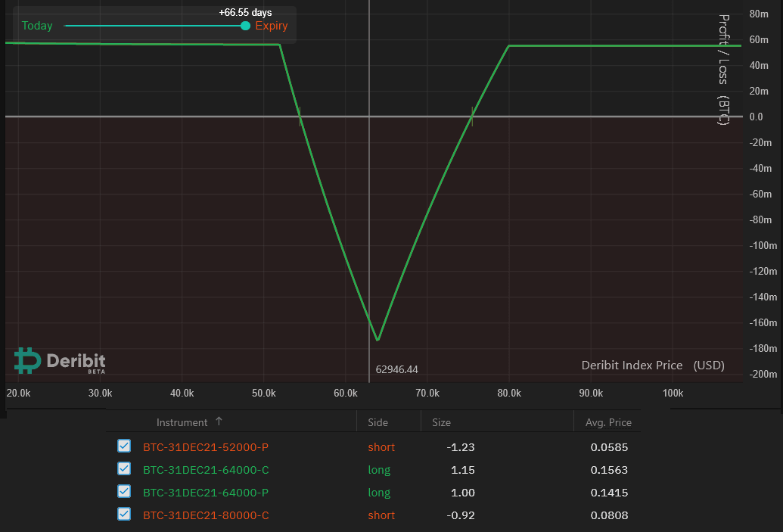The image size is (783, 532).
Task: Open the BTC-31DEC21-80000-C instrument
Action: tap(206, 515)
